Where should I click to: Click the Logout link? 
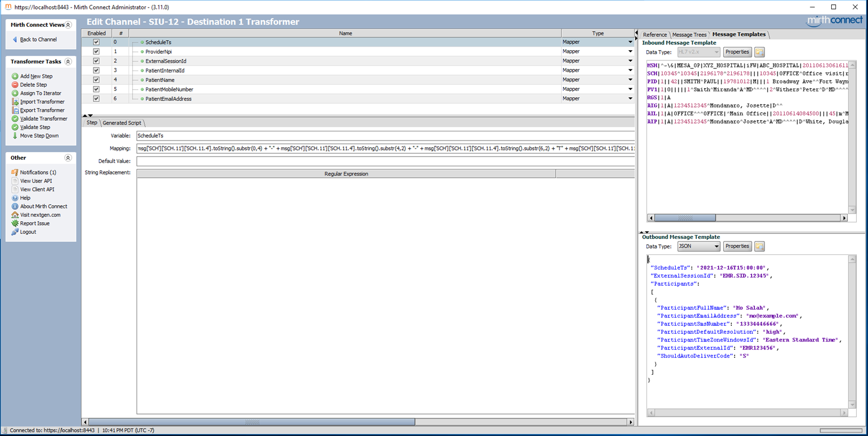[28, 232]
